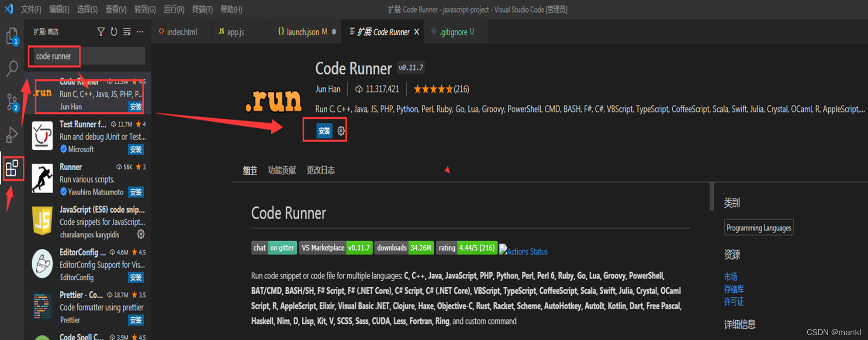The image size is (868, 340).
Task: Click the 扩展: 商店 panel title
Action: pyautogui.click(x=46, y=32)
